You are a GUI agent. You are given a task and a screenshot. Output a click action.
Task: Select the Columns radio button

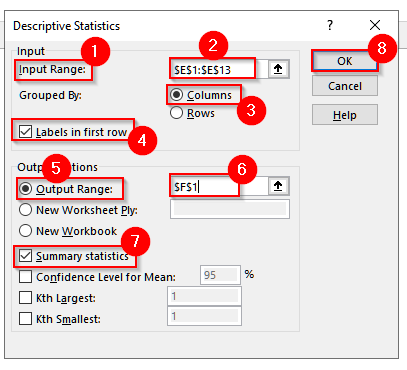click(176, 95)
